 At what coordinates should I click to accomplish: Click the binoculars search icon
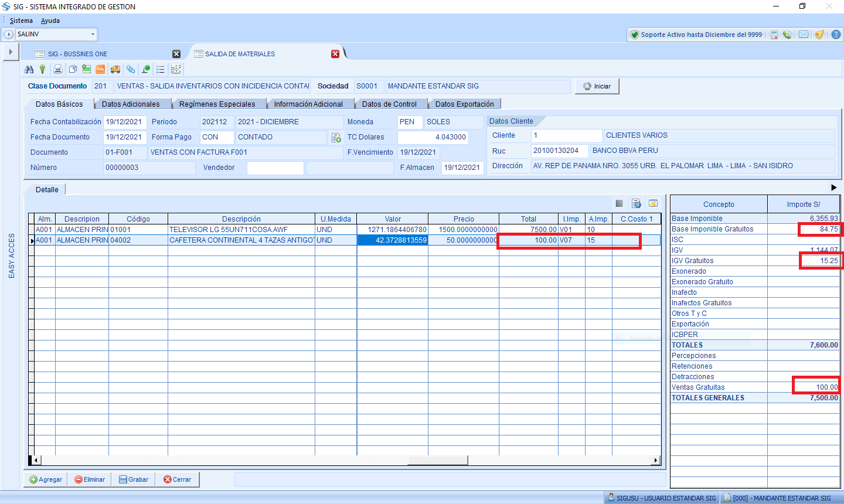(29, 69)
